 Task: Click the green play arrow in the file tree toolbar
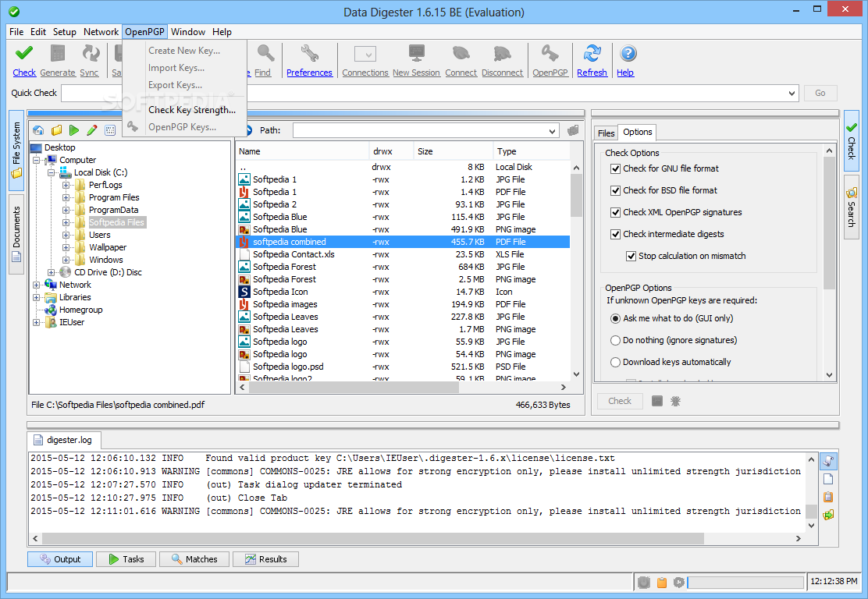[74, 130]
